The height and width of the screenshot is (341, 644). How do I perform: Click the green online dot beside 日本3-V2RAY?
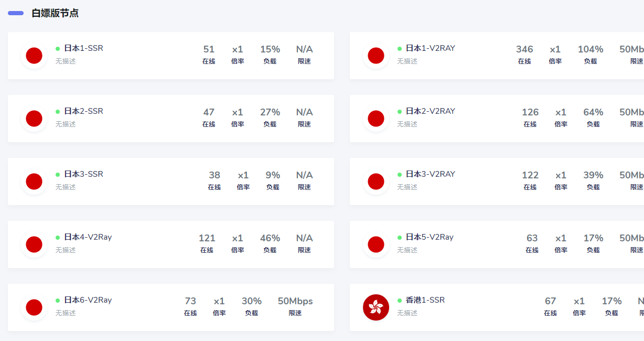[x=400, y=175]
